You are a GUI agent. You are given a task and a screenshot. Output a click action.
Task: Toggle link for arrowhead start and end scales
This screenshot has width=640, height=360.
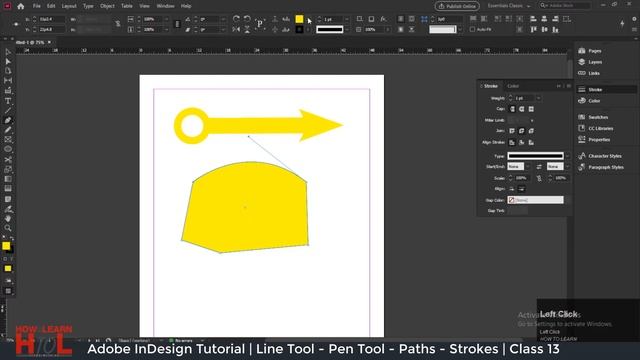click(x=539, y=178)
